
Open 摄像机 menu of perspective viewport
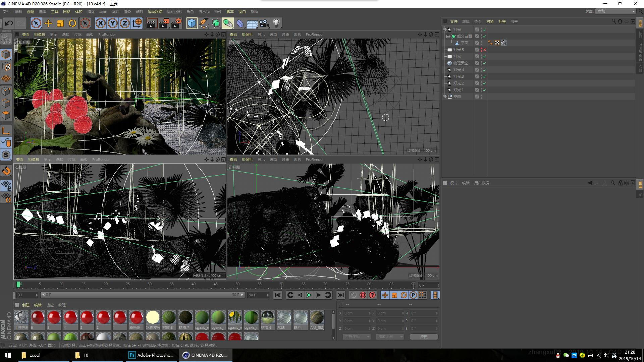pyautogui.click(x=40, y=35)
